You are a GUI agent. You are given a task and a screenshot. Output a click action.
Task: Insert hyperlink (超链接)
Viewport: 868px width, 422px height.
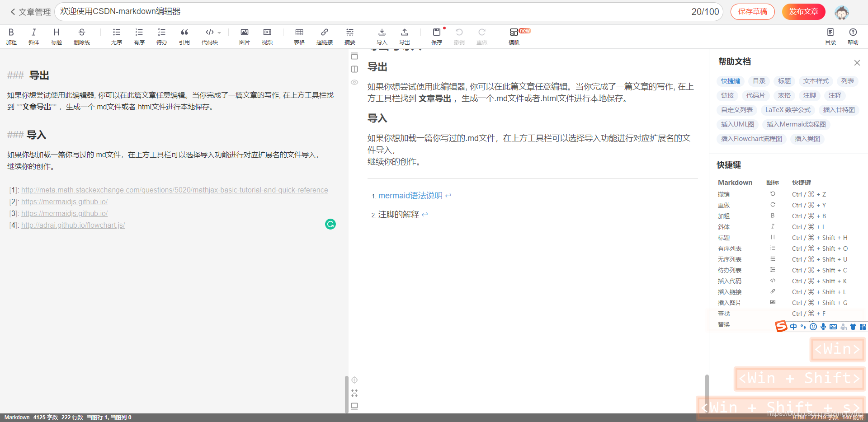(325, 36)
